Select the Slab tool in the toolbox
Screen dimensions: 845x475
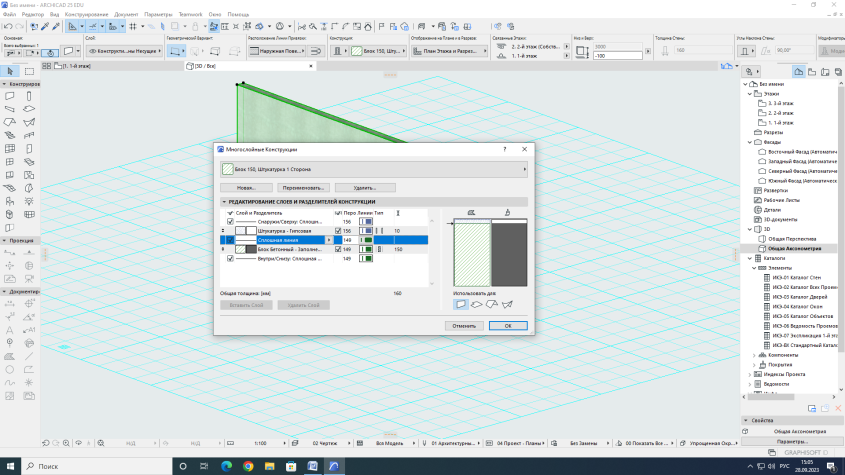29,109
